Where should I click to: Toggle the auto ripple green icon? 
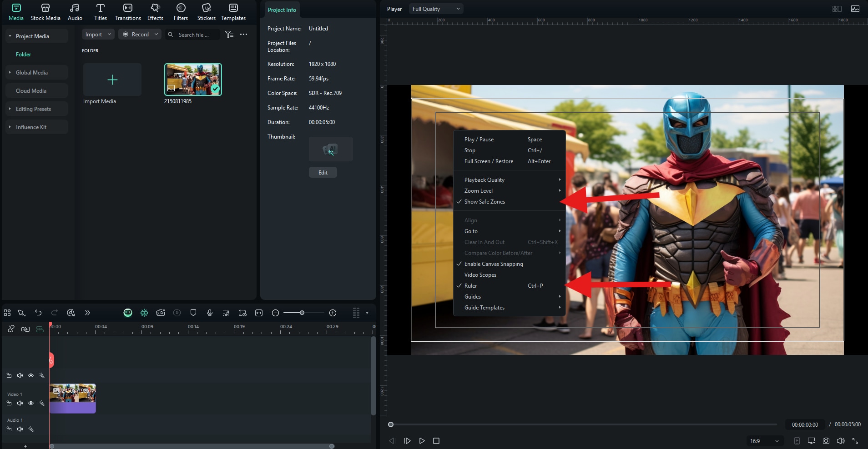point(40,329)
